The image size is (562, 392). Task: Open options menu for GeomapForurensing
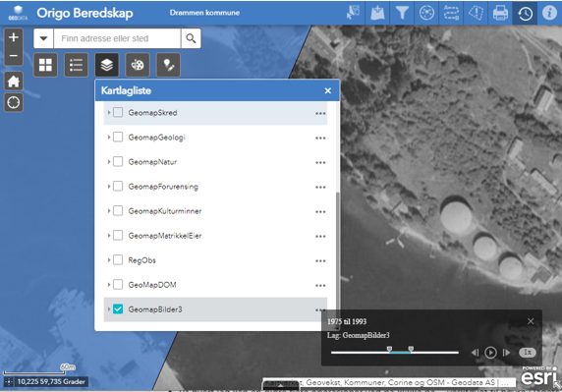click(x=320, y=187)
